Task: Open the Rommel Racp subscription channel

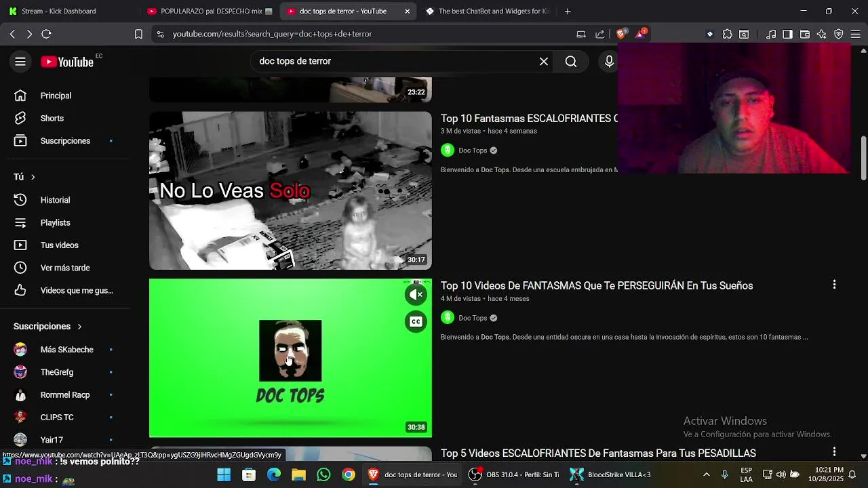Action: [x=64, y=394]
